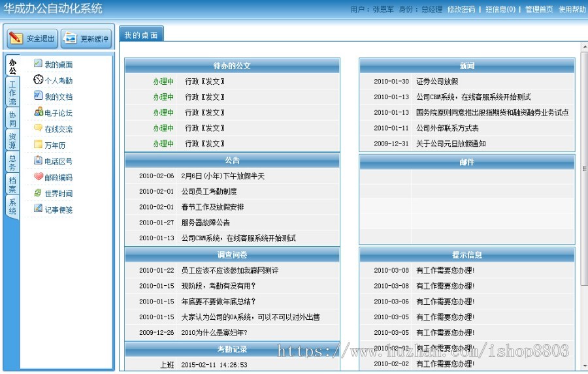Click the 在线交流 chat bubble icon
The height and width of the screenshot is (374, 588).
[x=38, y=128]
